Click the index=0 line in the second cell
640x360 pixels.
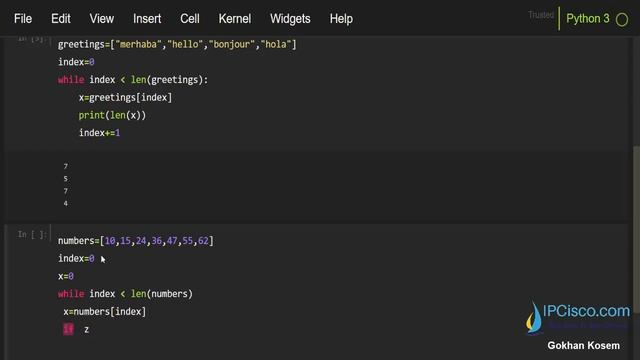point(76,259)
